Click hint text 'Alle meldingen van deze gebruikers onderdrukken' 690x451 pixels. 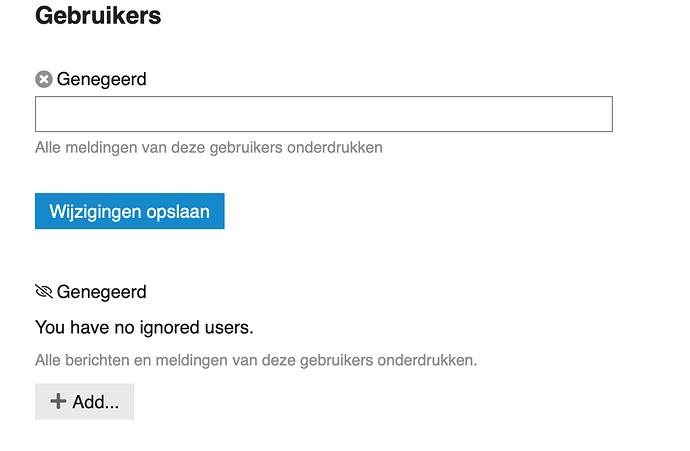(209, 147)
